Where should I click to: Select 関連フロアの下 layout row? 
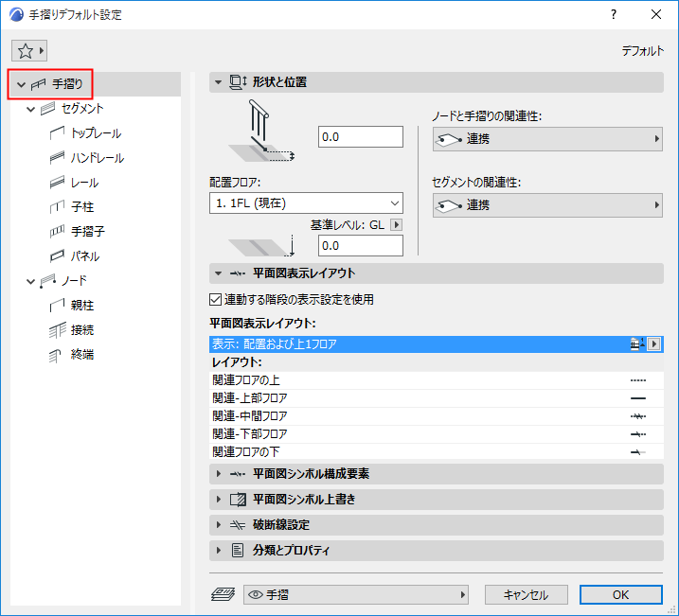436,451
